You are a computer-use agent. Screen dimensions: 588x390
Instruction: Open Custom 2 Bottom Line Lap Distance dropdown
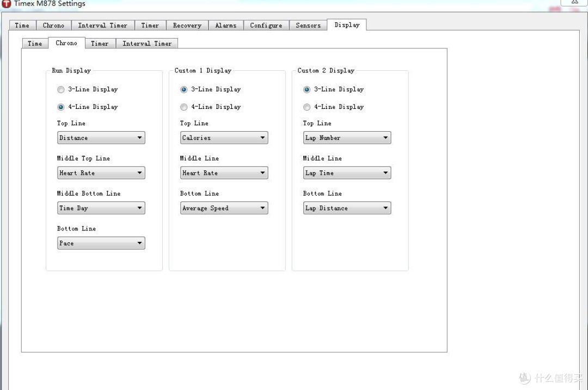pos(347,208)
